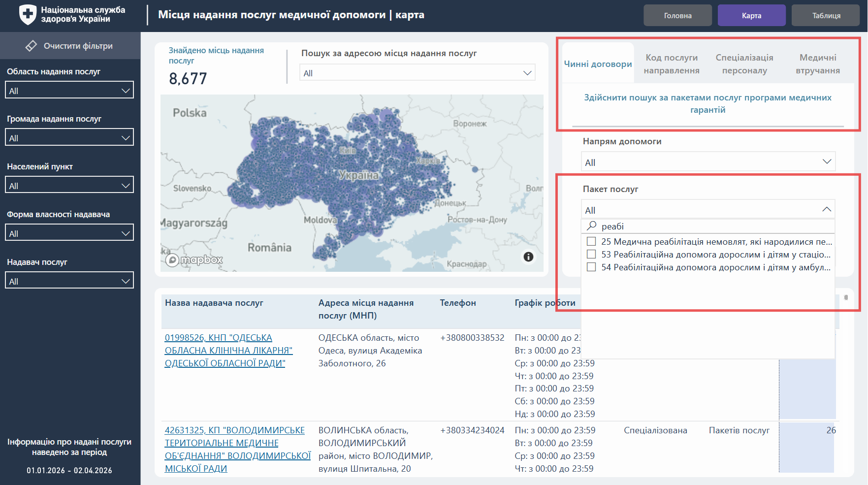
Task: Switch to the Код послуги направлення tab
Action: (672, 64)
